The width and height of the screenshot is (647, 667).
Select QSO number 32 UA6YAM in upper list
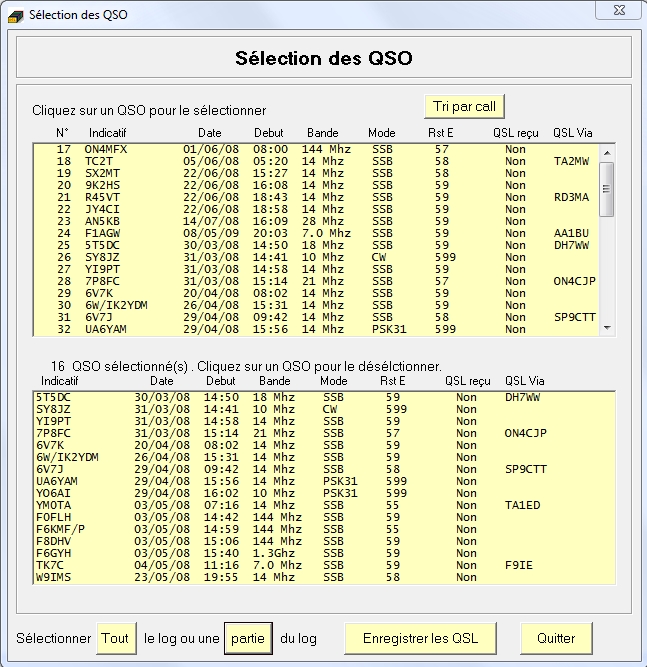(316, 329)
